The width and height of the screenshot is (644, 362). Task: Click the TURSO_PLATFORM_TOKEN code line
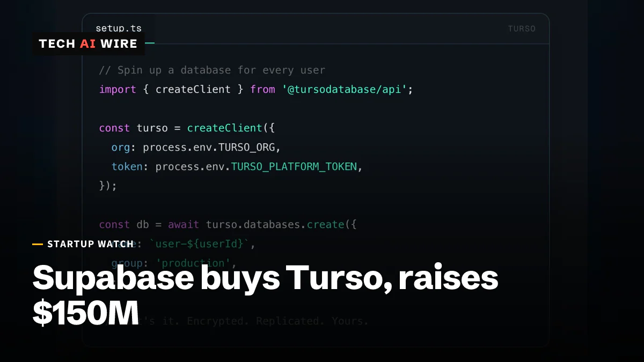click(237, 167)
